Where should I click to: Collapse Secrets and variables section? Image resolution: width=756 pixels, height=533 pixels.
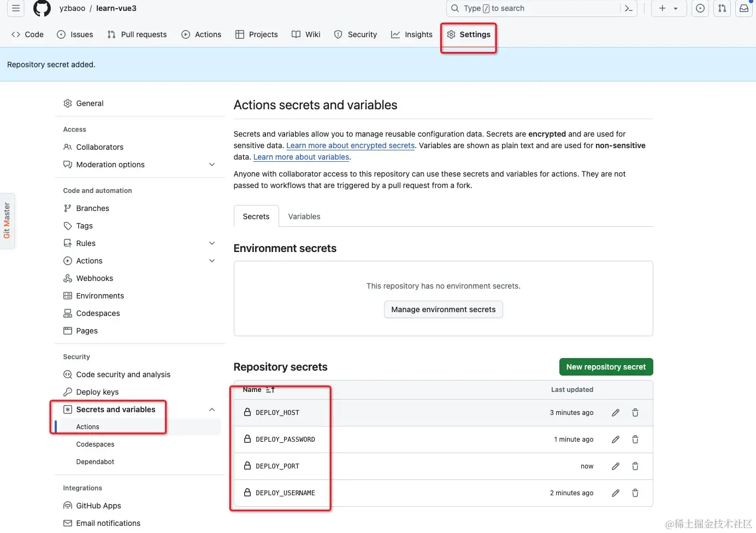coord(212,409)
